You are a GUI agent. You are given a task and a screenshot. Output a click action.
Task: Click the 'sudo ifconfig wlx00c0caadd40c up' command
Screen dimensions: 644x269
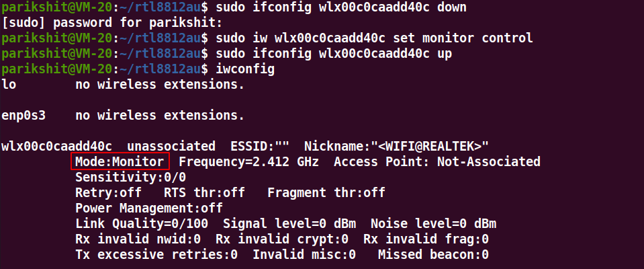pos(334,54)
